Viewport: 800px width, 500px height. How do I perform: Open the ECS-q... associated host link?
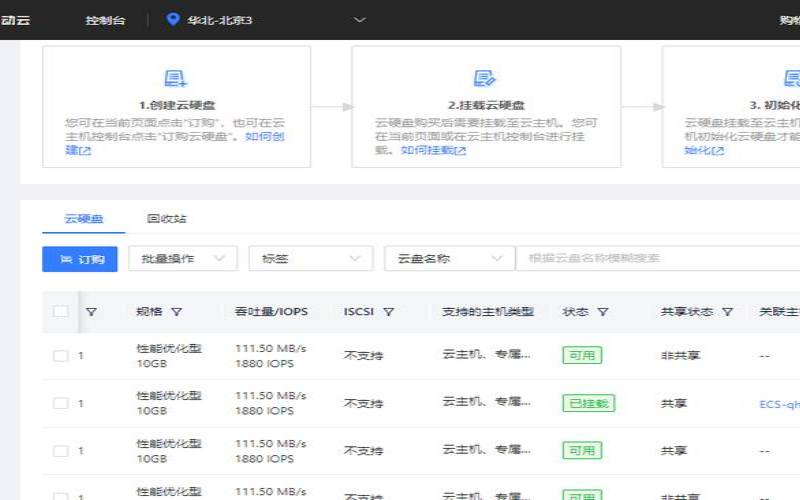point(780,405)
